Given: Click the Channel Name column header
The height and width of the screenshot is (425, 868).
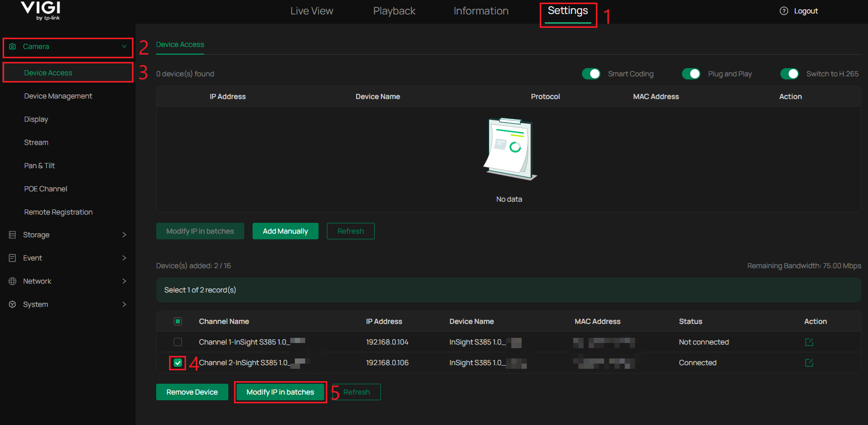Looking at the screenshot, I should 224,321.
